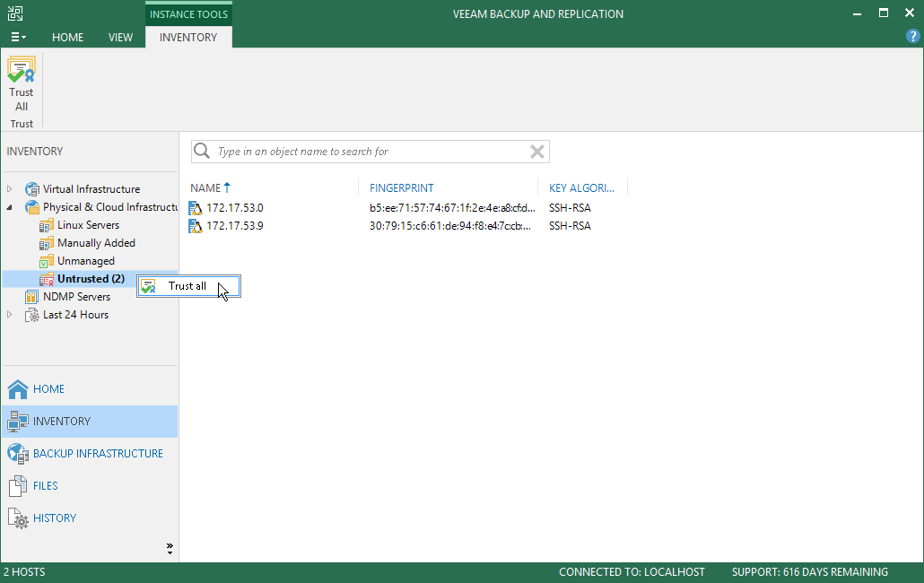The height and width of the screenshot is (583, 924).
Task: Expand navigation pane options chevron
Action: [x=170, y=549]
